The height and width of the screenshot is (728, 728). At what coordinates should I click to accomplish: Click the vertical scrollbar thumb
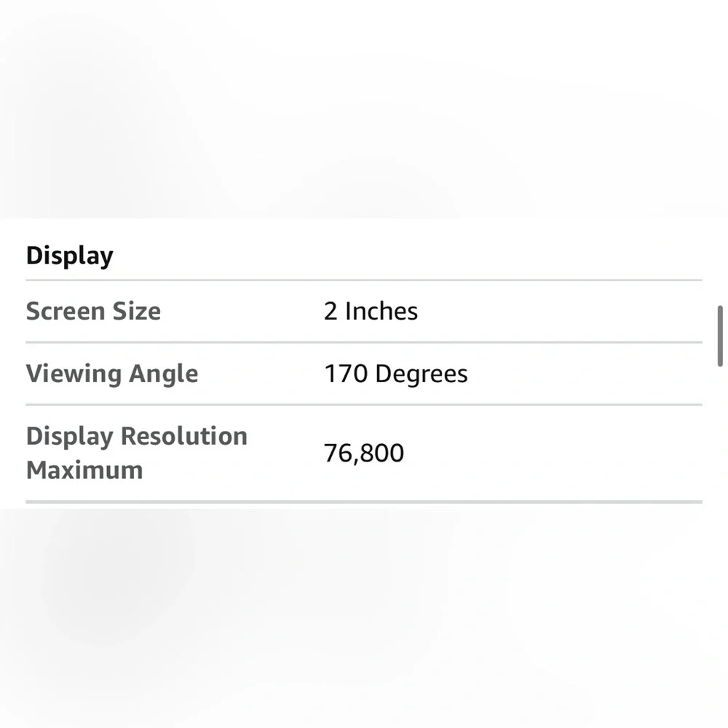720,336
